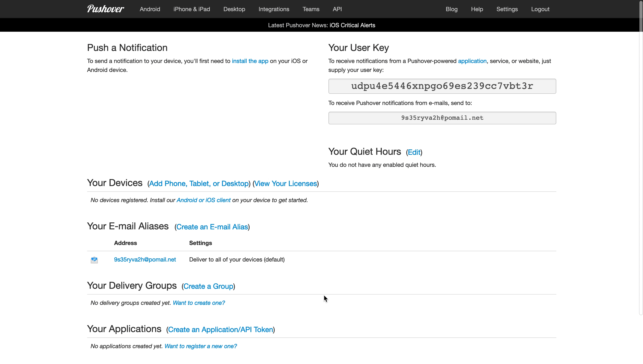This screenshot has width=643, height=364.
Task: Open the Teams page
Action: (x=311, y=9)
